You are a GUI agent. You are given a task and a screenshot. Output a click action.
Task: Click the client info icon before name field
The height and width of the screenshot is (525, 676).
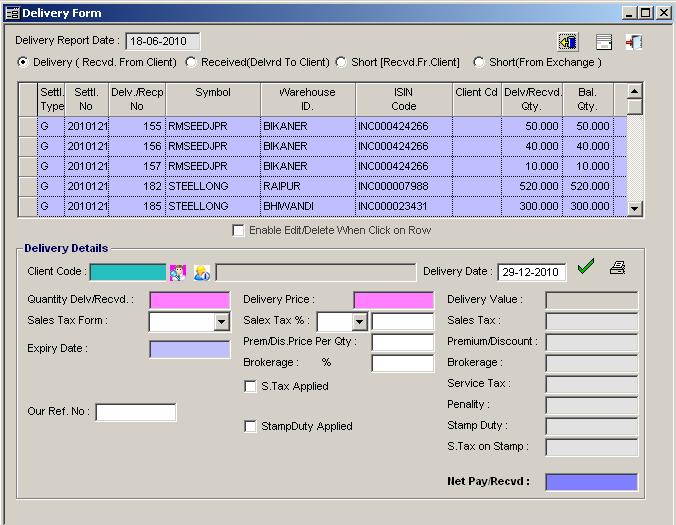pyautogui.click(x=202, y=272)
